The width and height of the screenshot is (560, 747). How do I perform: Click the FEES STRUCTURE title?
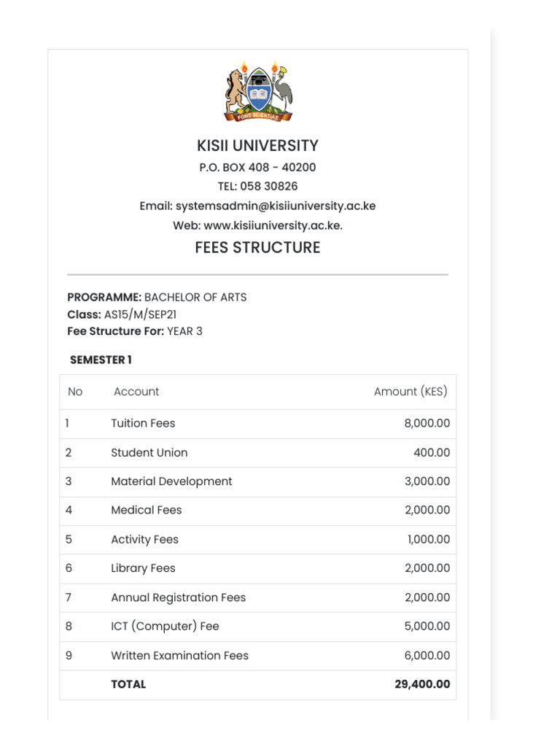point(257,247)
